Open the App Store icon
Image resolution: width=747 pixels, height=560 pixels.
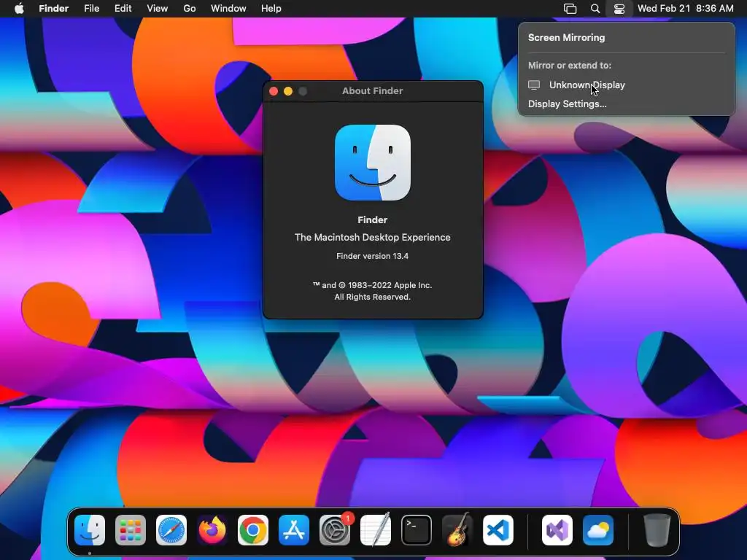(x=294, y=530)
